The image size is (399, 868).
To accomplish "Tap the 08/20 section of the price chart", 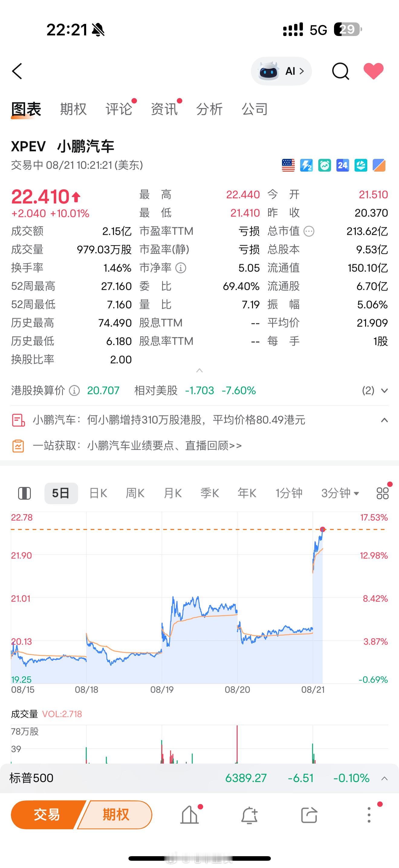I will click(x=275, y=597).
